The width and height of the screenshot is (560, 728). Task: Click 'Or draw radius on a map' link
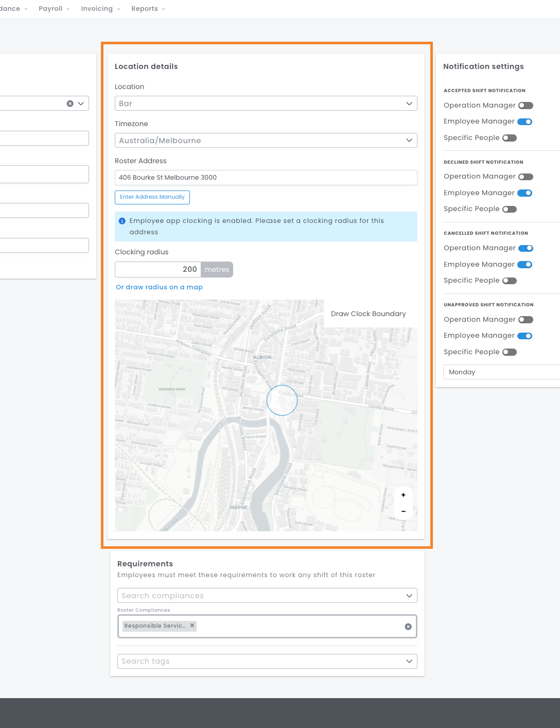(x=159, y=287)
